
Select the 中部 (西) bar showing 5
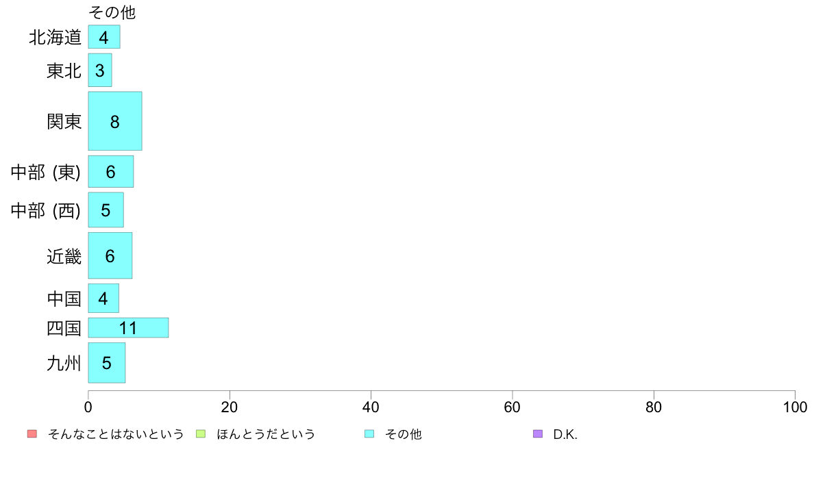click(x=106, y=210)
